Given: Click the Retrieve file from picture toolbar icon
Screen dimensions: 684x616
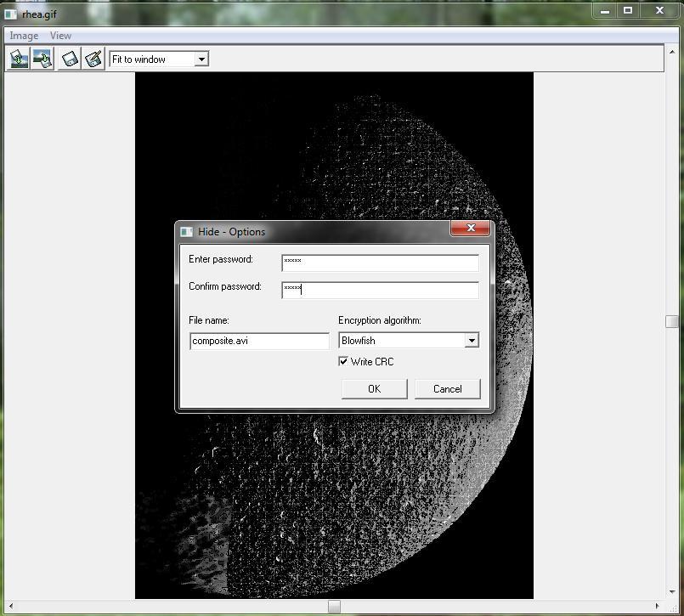Looking at the screenshot, I should click(42, 59).
